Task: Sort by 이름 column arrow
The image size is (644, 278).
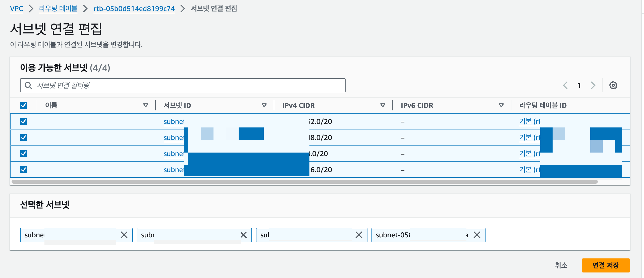Action: click(x=145, y=105)
